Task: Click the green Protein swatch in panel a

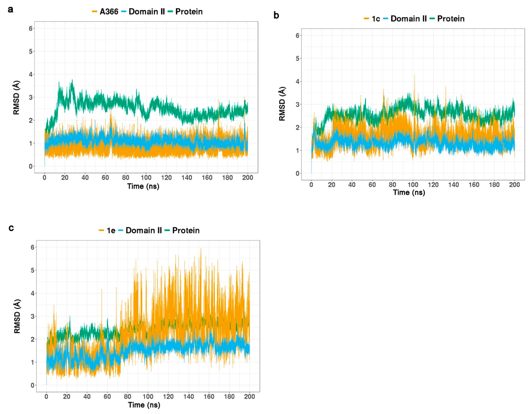Action: [x=170, y=11]
